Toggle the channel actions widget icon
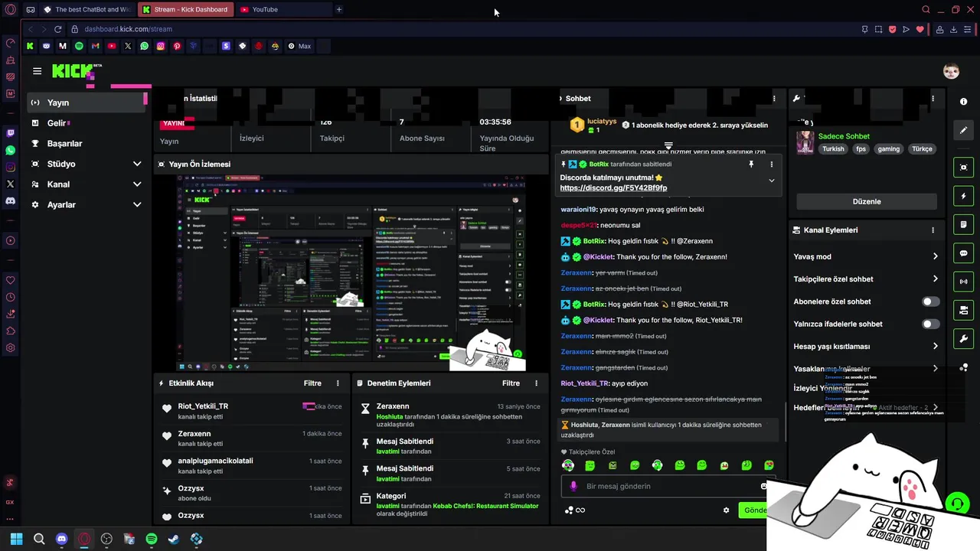980x551 pixels. [963, 310]
